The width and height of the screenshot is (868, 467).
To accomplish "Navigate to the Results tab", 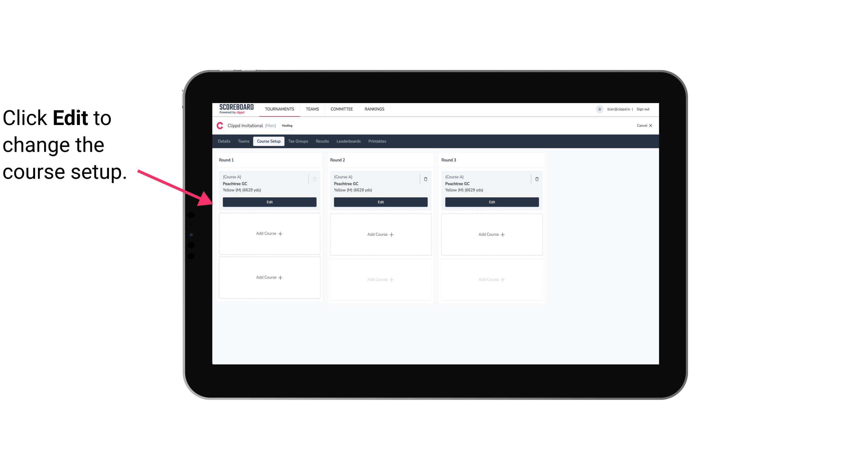I will click(x=322, y=141).
